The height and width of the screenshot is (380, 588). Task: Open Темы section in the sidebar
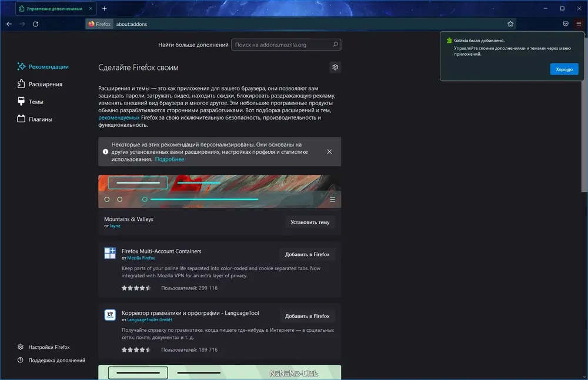[31, 102]
